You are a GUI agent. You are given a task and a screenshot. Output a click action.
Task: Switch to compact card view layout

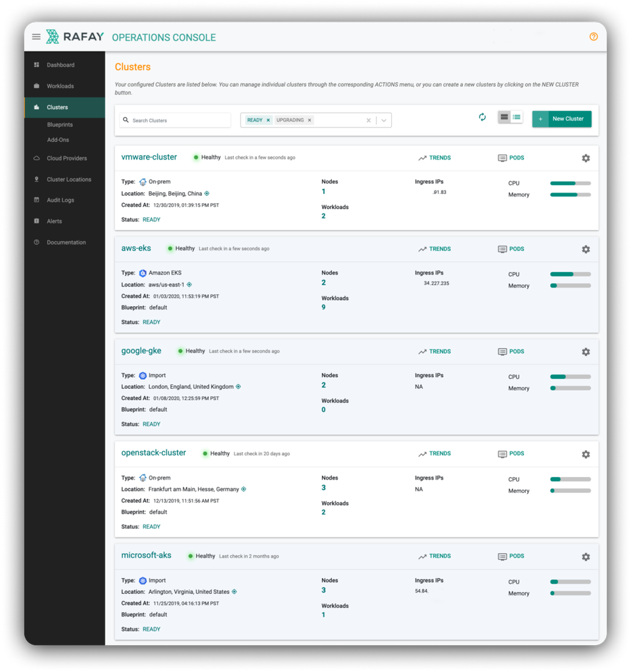505,116
